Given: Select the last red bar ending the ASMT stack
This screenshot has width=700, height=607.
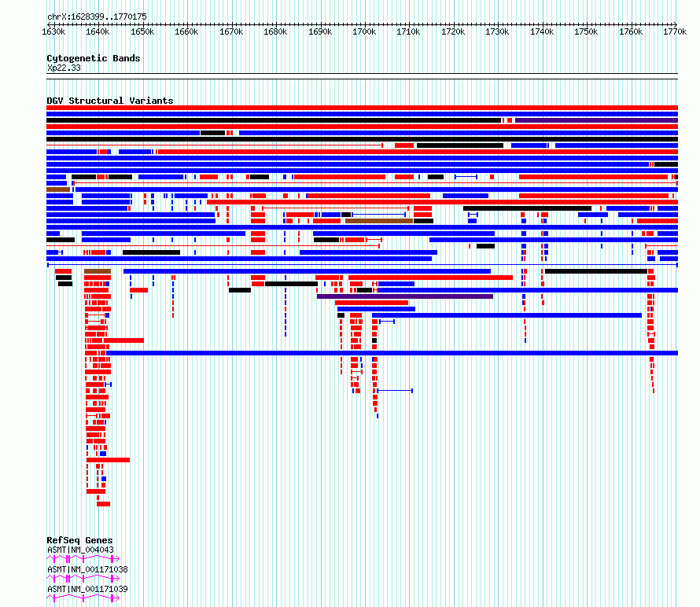Looking at the screenshot, I should pyautogui.click(x=103, y=504).
